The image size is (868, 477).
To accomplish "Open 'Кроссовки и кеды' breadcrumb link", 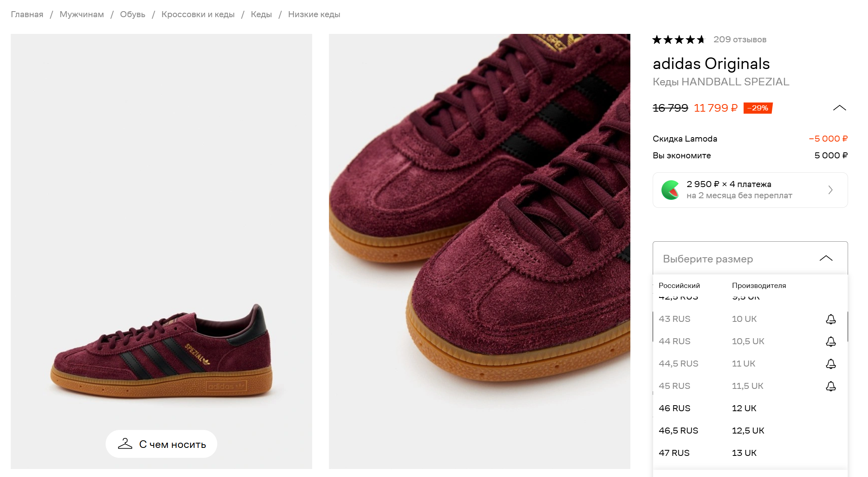I will pos(198,14).
